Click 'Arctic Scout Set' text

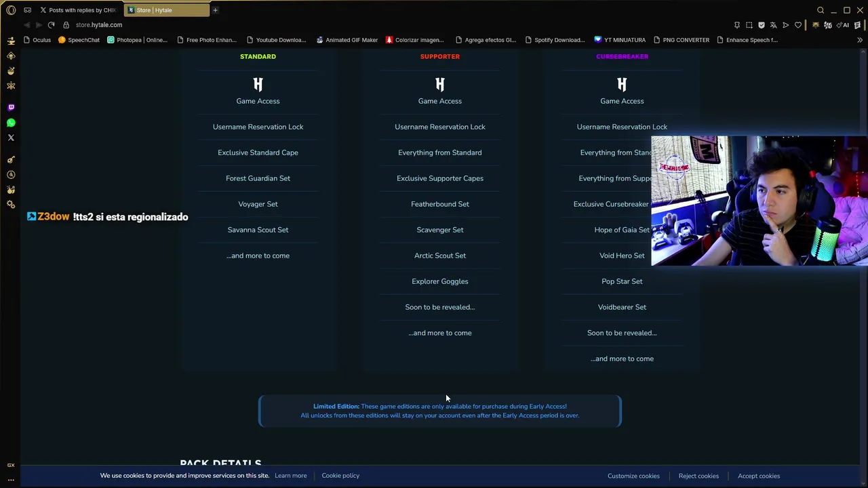[440, 256]
